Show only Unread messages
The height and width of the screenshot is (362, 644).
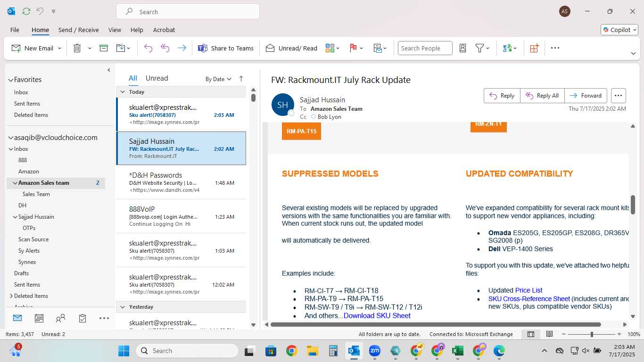pos(157,78)
